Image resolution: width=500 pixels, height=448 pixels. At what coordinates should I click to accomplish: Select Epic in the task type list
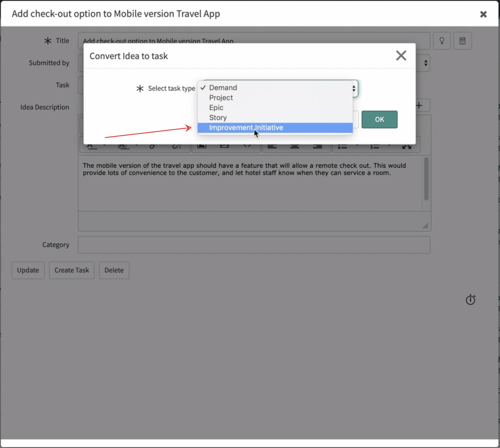tap(216, 108)
